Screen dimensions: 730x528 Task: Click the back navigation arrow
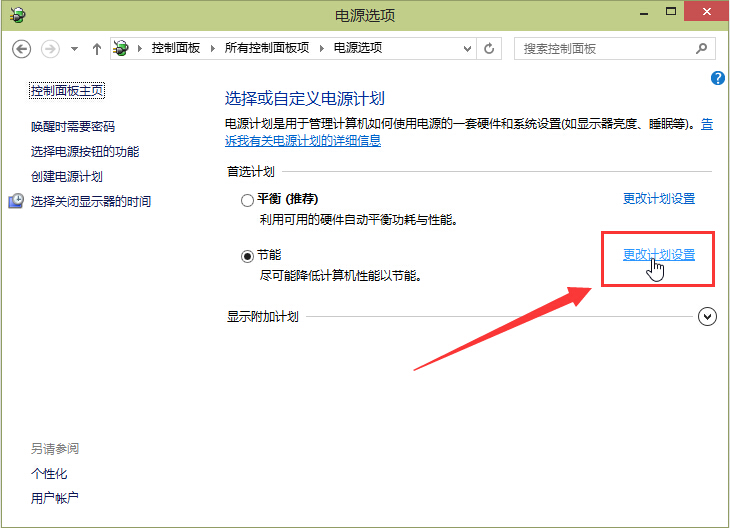pos(22,48)
